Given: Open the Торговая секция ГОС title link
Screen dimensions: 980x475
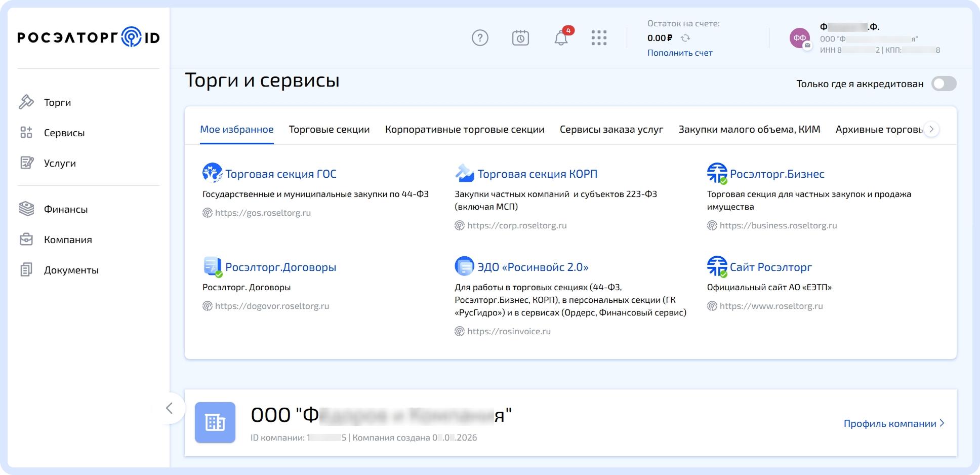Looking at the screenshot, I should click(281, 174).
